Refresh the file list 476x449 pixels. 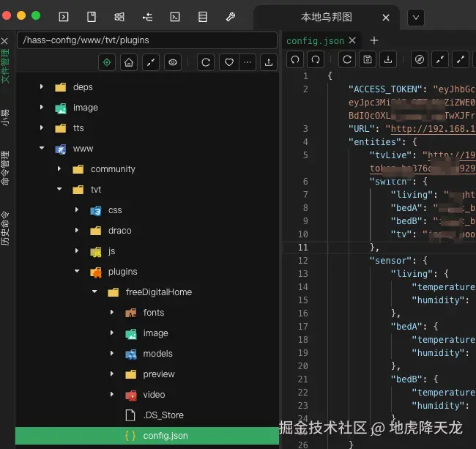(x=206, y=62)
